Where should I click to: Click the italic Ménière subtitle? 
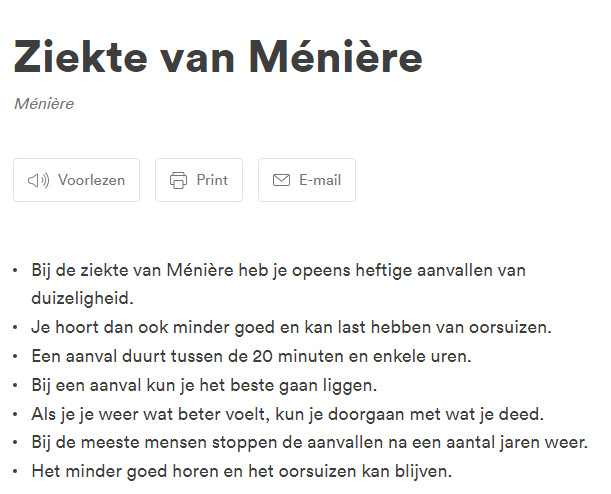coord(44,104)
